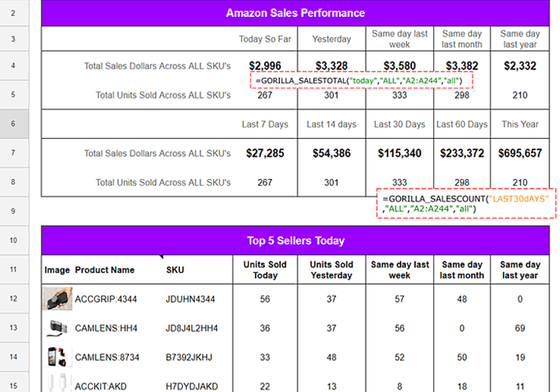Click the GORILLA_SALESTOTAL formula callout
This screenshot has height=392, width=560.
coord(361,80)
